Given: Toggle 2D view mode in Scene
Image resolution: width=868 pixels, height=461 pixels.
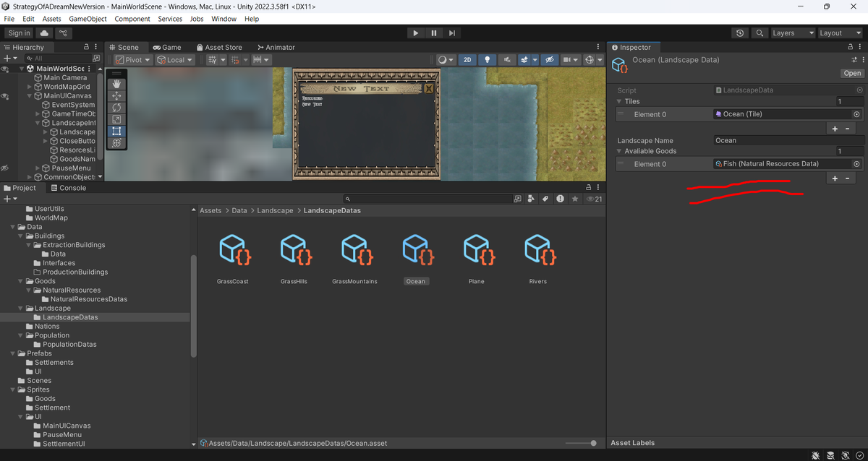Looking at the screenshot, I should click(468, 60).
